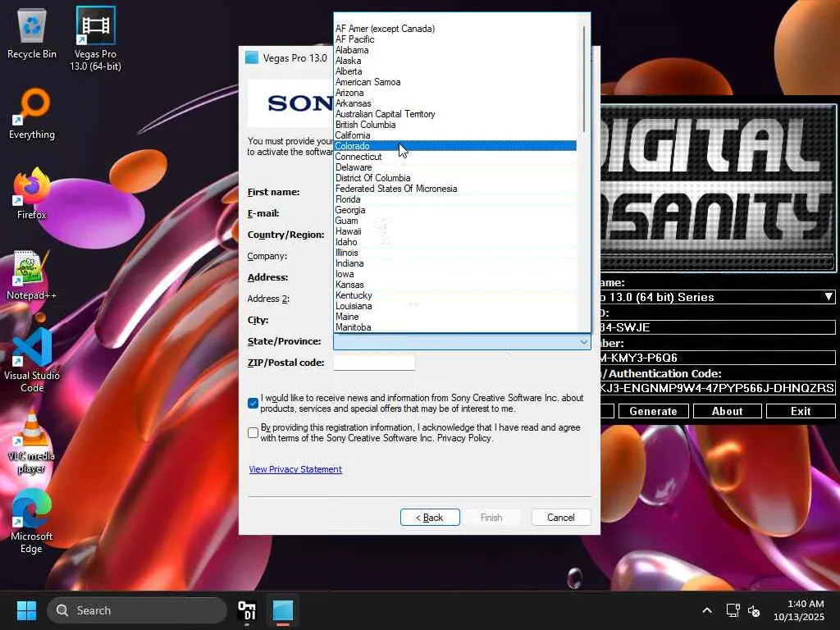Image resolution: width=840 pixels, height=630 pixels.
Task: Select Delaware in the dropdown list
Action: pyautogui.click(x=454, y=167)
